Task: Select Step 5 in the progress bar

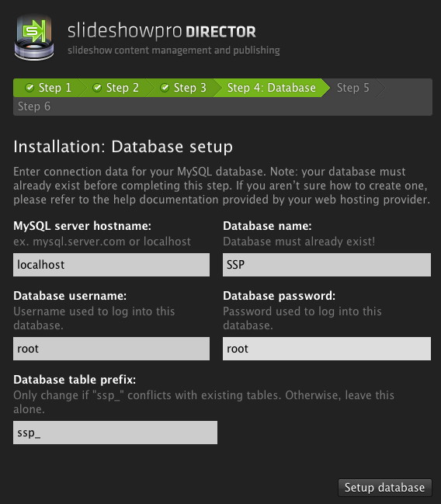Action: 353,88
